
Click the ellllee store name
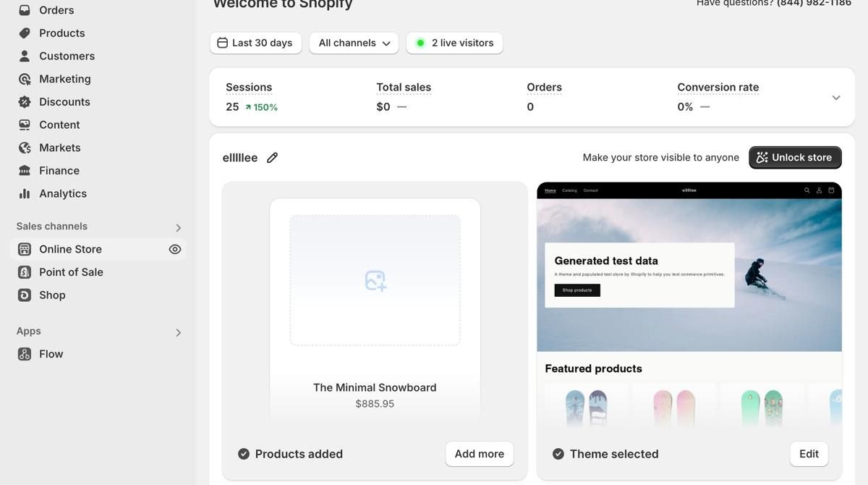click(240, 158)
